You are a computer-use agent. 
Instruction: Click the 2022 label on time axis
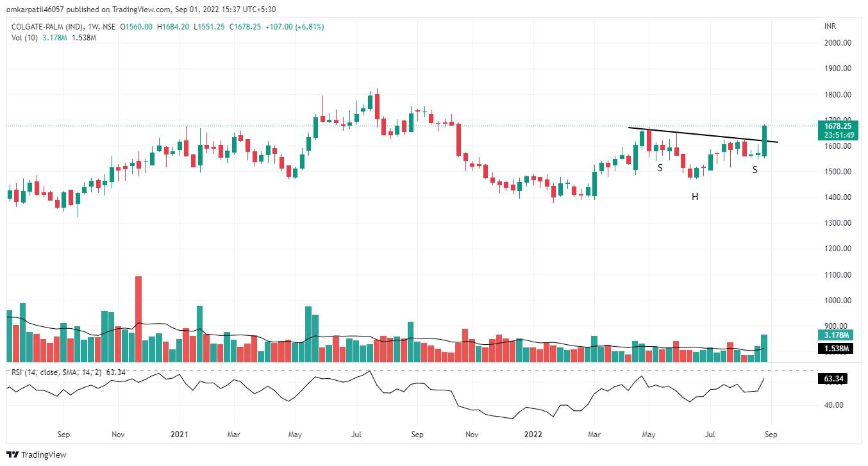coord(533,434)
